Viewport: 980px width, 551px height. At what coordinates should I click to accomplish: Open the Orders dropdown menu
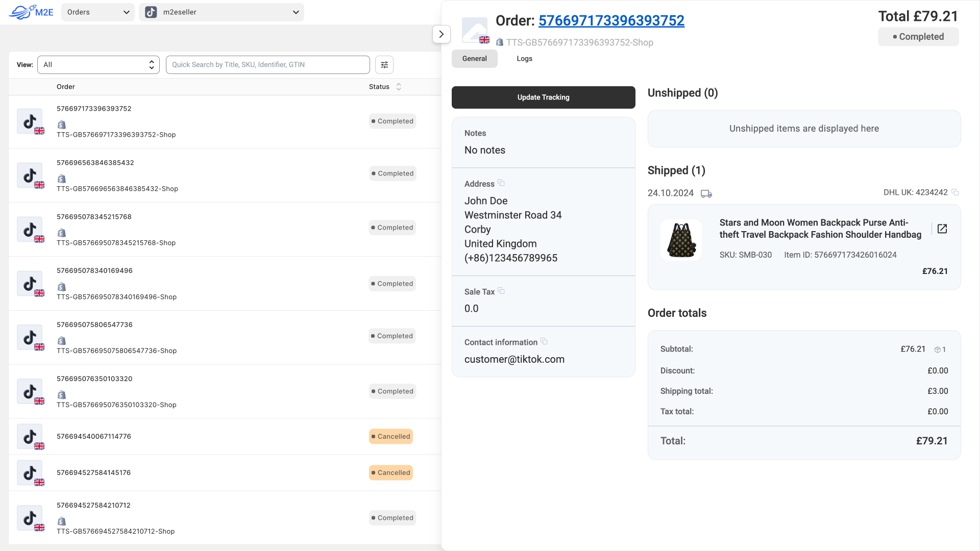(x=98, y=12)
